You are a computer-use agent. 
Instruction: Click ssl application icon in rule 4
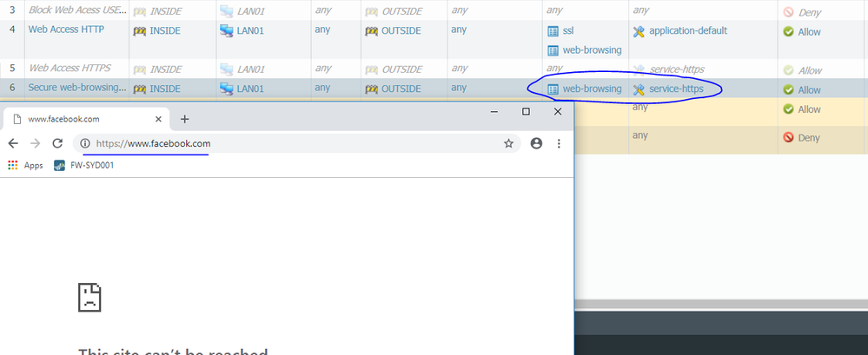553,31
